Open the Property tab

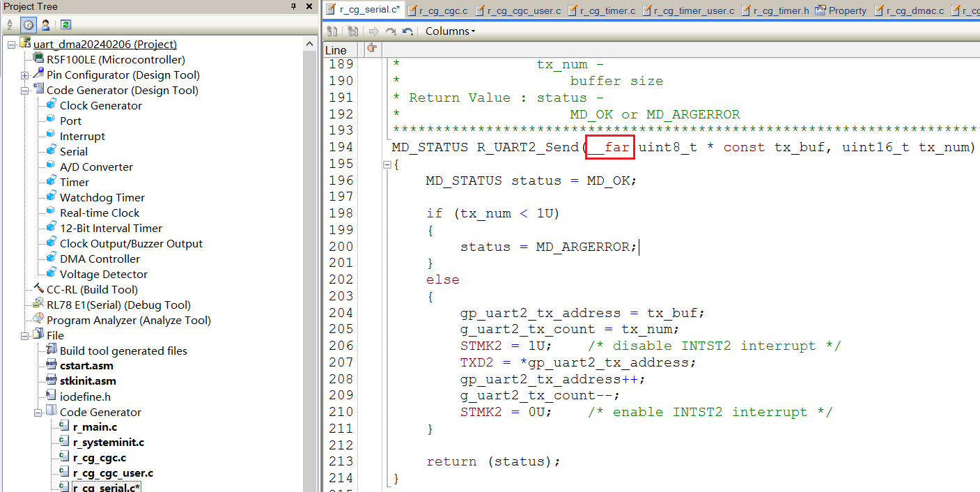click(x=841, y=10)
